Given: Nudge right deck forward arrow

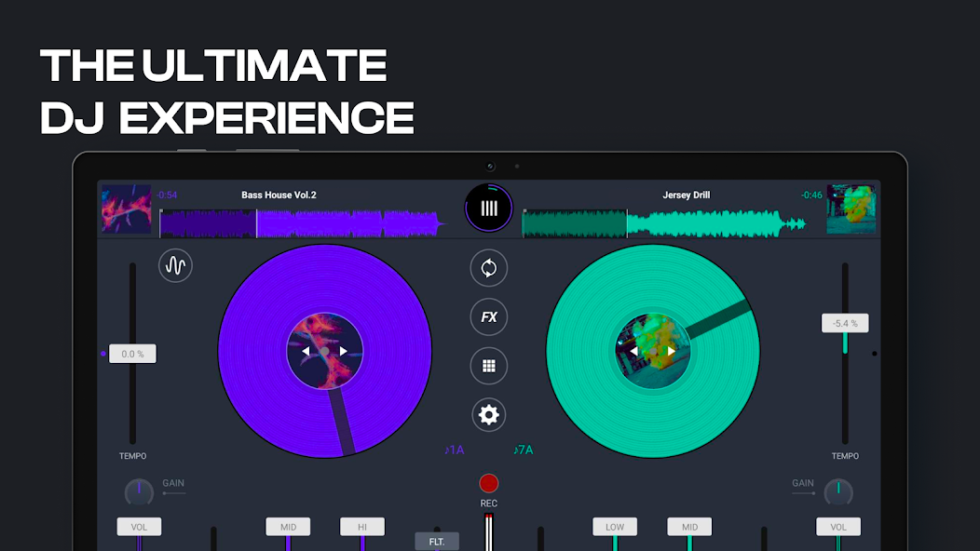Looking at the screenshot, I should 671,351.
